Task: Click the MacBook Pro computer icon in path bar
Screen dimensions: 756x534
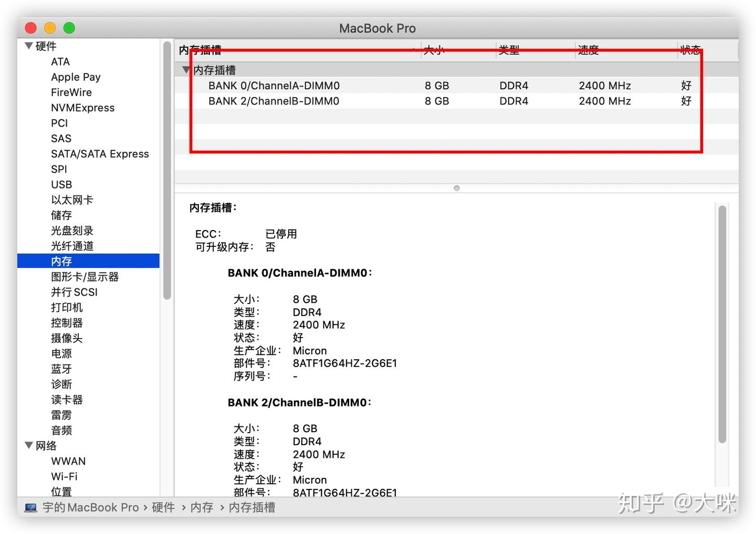Action: pyautogui.click(x=31, y=508)
